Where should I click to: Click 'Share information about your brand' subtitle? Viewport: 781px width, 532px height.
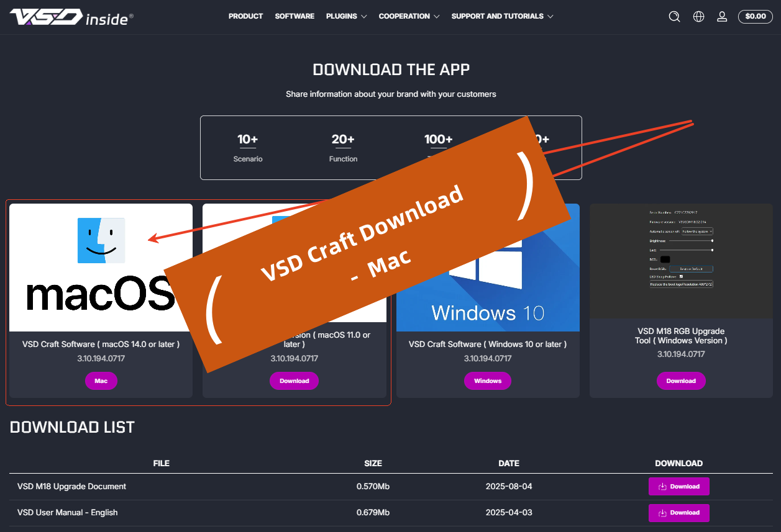pos(391,94)
